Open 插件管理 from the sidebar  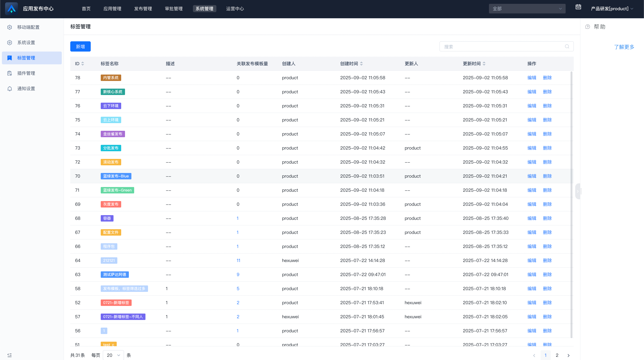26,73
